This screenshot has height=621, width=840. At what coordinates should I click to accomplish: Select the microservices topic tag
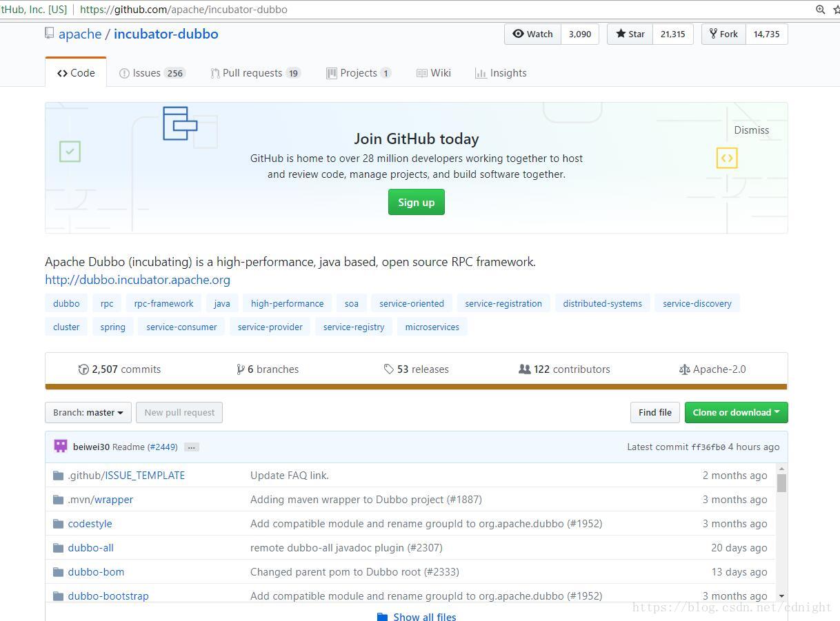pyautogui.click(x=432, y=327)
